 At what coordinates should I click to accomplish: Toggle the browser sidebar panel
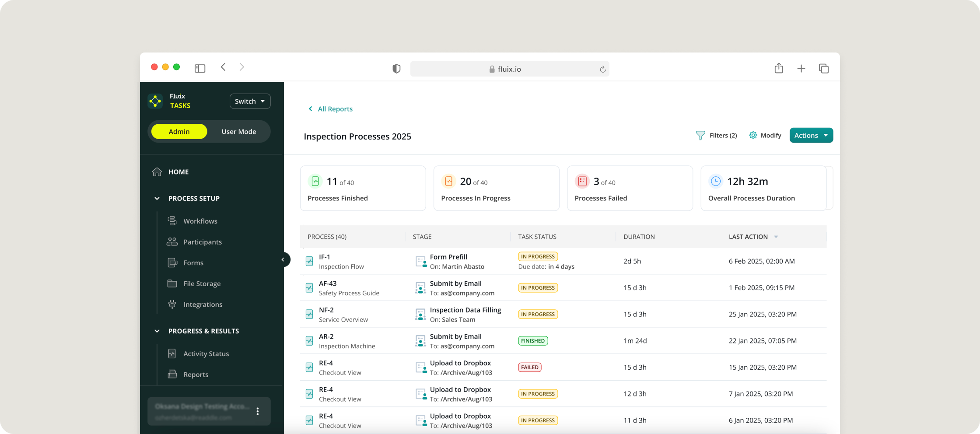[200, 68]
